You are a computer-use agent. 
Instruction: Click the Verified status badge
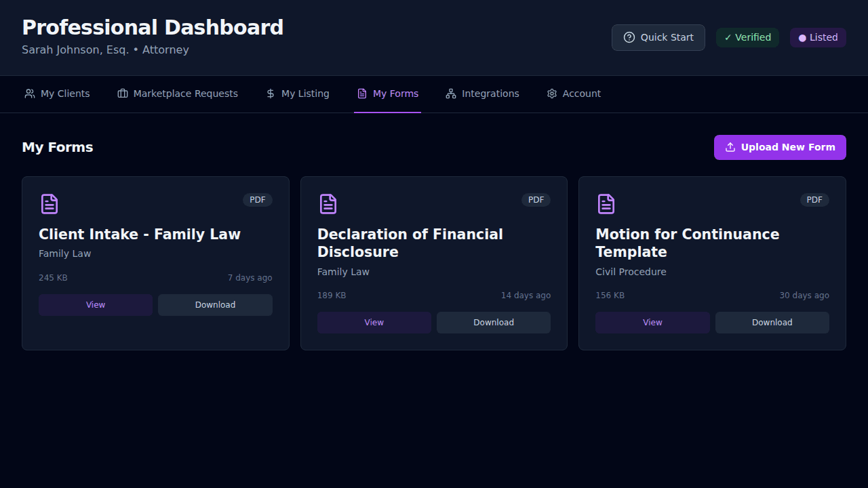tap(747, 37)
